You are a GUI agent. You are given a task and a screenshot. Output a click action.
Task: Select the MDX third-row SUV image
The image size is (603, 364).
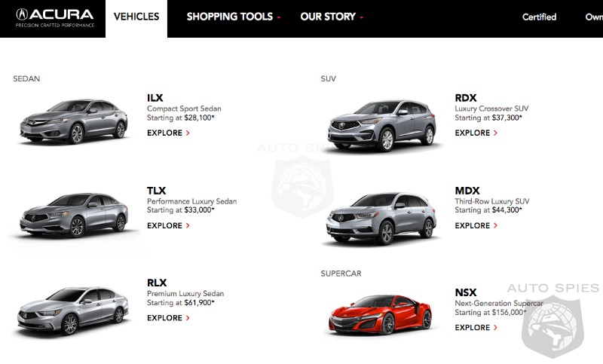click(381, 218)
